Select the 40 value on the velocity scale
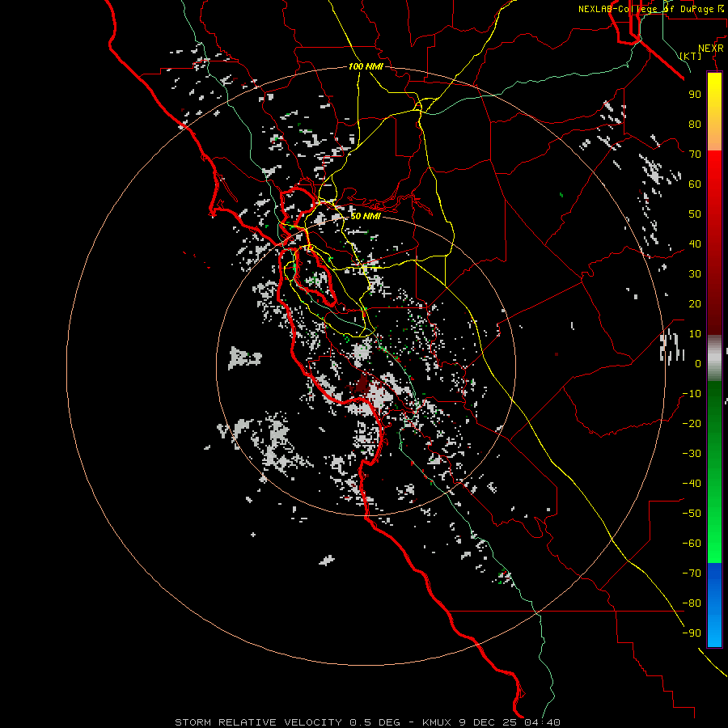 (x=695, y=243)
